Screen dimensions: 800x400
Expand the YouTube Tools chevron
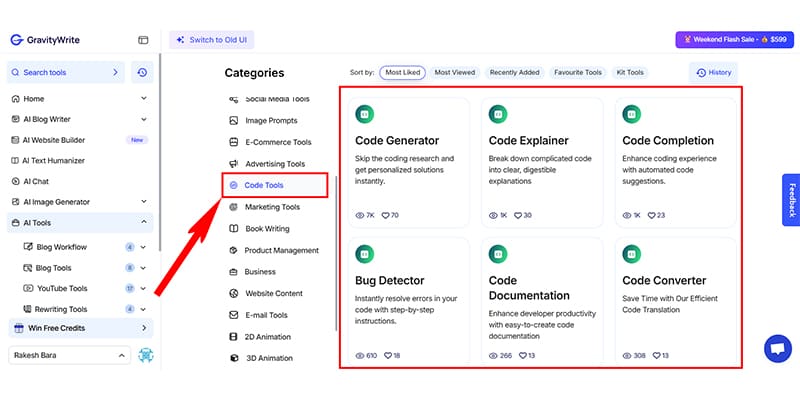point(143,288)
